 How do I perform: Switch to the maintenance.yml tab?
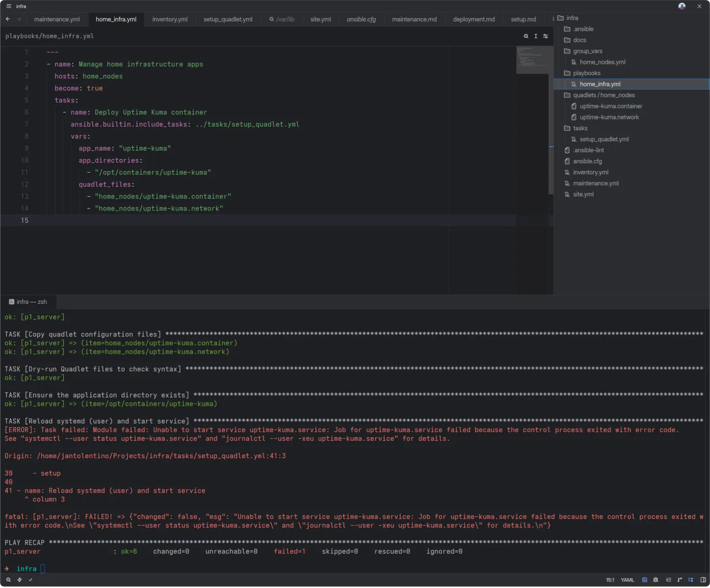[x=57, y=19]
